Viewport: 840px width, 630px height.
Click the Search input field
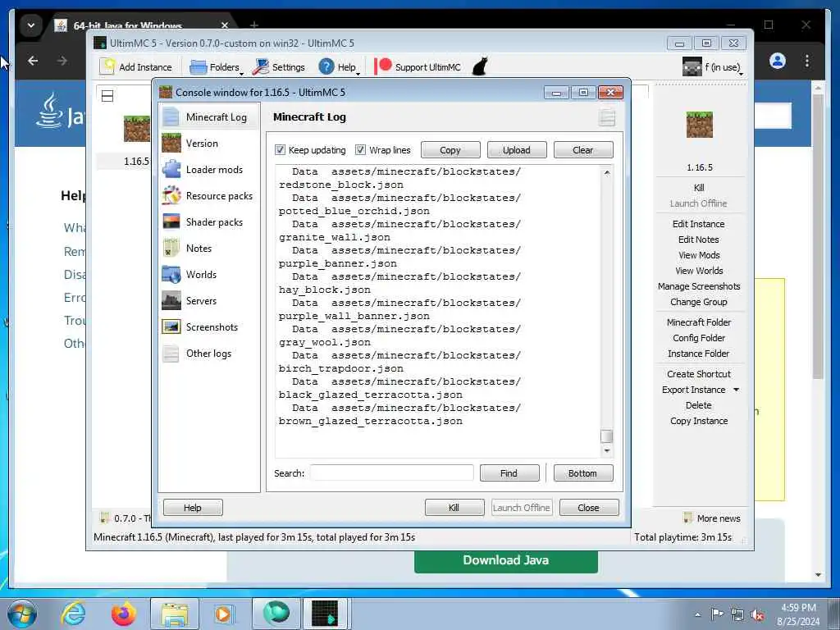pyautogui.click(x=391, y=473)
